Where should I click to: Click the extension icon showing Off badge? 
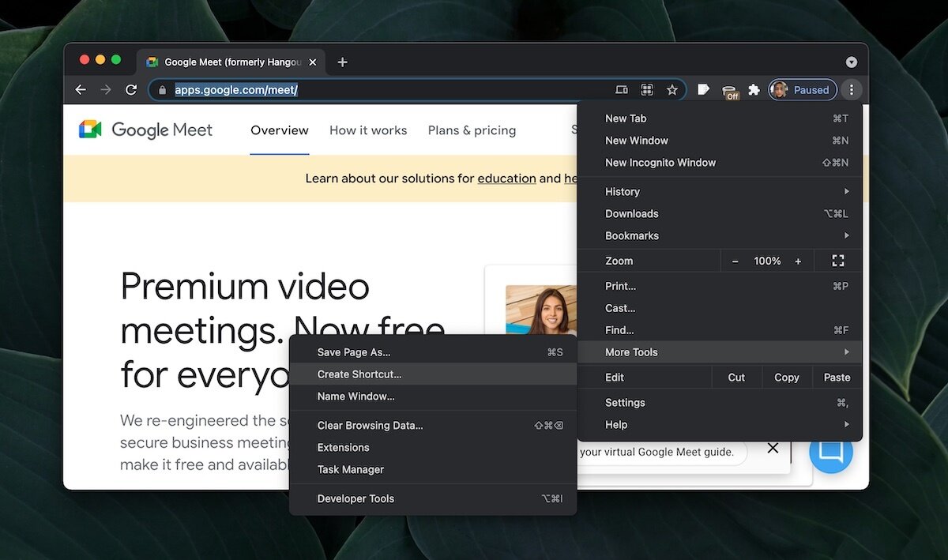click(x=728, y=89)
